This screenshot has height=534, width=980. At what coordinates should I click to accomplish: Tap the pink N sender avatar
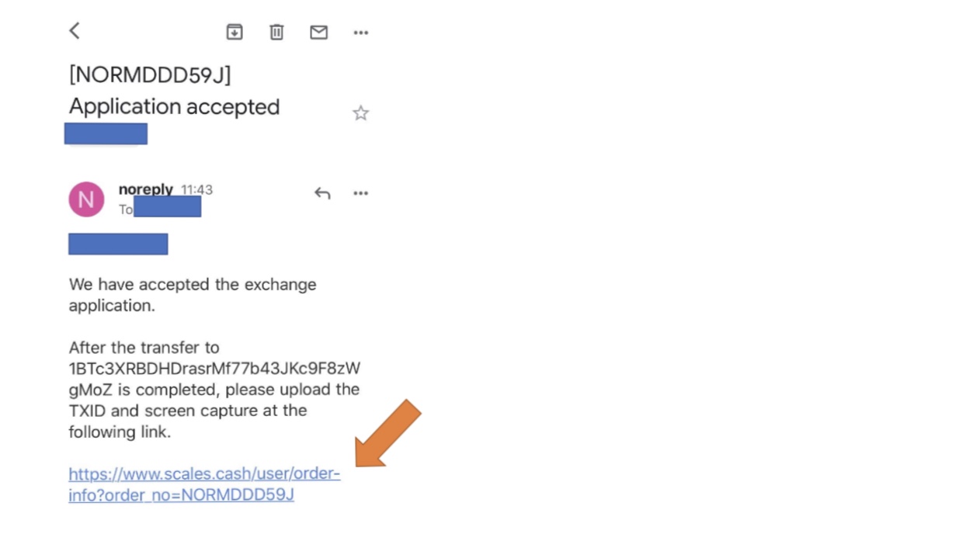pos(86,199)
